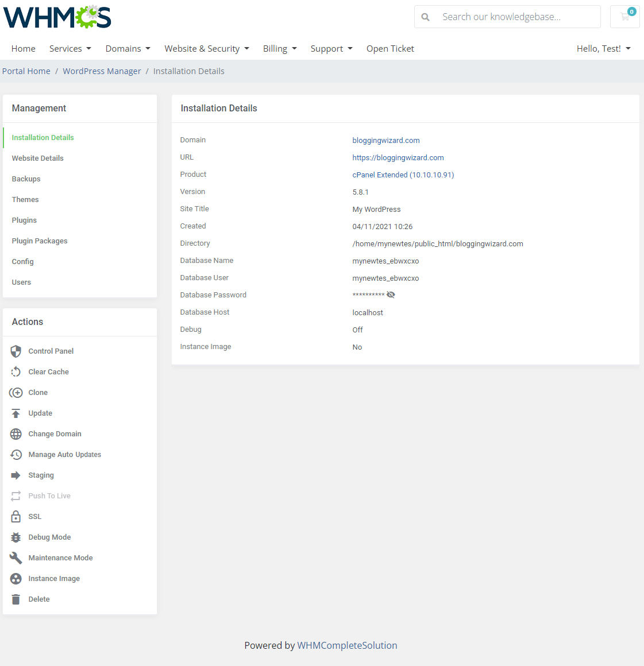This screenshot has height=666, width=644.
Task: Click the Instance Image disc icon
Action: (x=16, y=579)
